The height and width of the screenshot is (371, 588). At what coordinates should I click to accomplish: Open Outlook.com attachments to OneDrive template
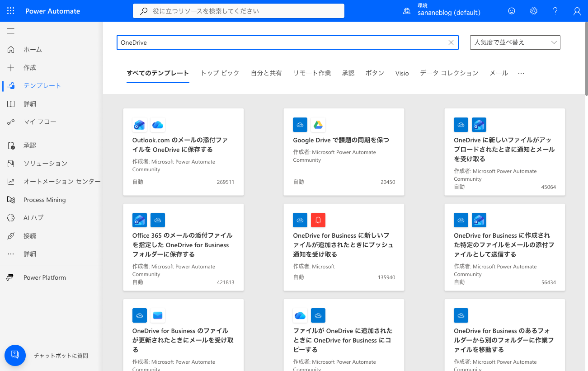point(183,152)
